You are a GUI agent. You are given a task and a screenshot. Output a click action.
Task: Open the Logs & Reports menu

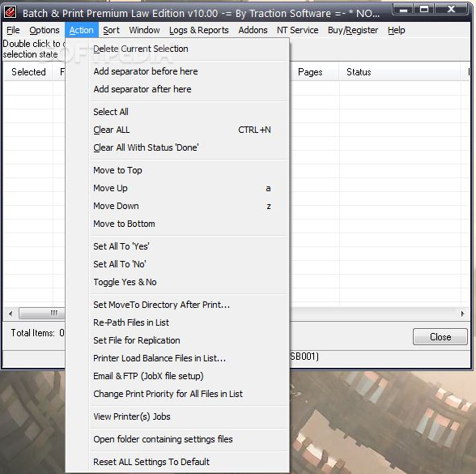coord(199,30)
